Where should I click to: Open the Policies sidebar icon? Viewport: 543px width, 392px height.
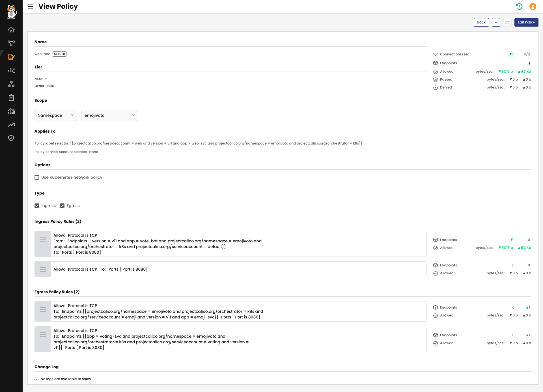11,57
